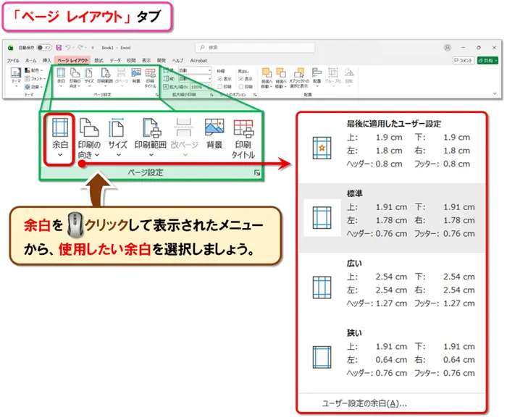Select the ページ レイアウト tab

(x=72, y=60)
